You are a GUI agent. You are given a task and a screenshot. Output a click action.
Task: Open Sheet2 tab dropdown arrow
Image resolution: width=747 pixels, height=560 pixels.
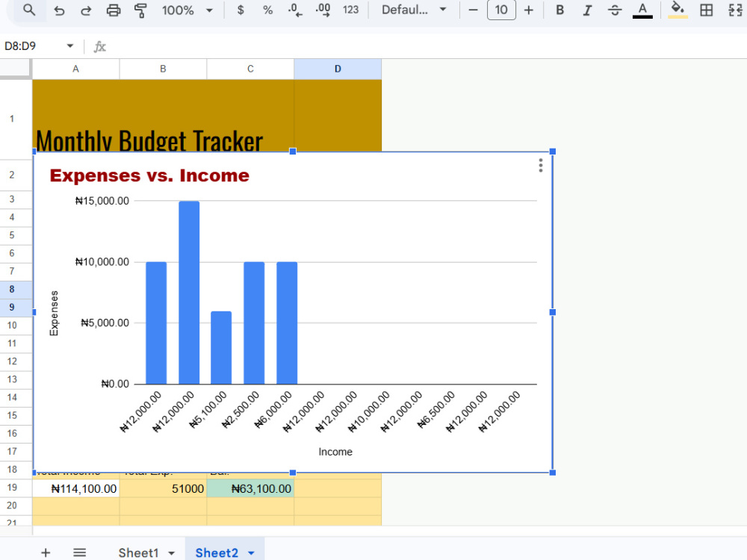[x=251, y=553]
